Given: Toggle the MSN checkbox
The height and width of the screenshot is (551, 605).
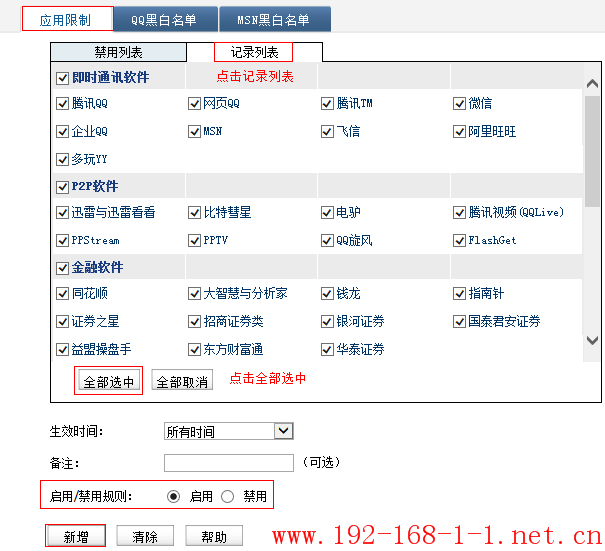Looking at the screenshot, I should tap(194, 132).
